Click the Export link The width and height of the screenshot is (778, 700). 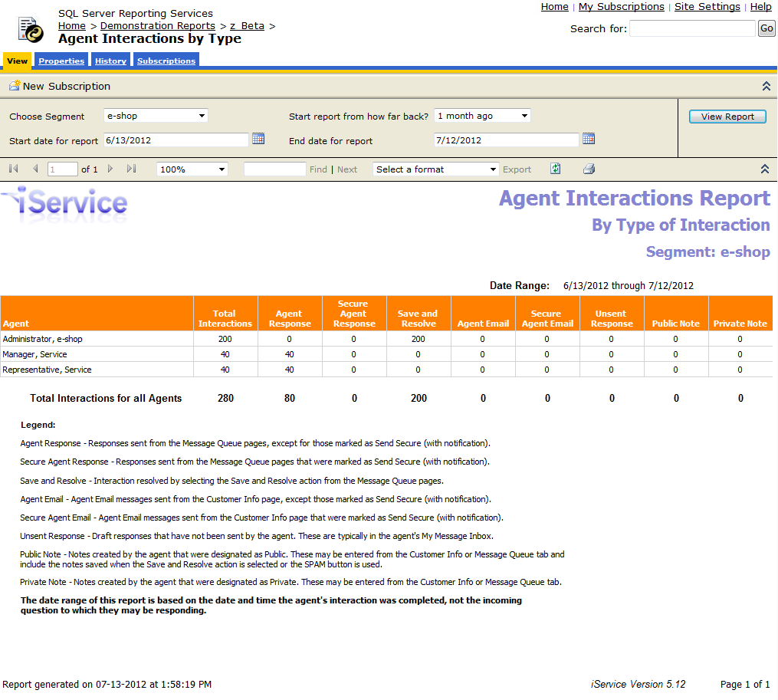click(517, 169)
